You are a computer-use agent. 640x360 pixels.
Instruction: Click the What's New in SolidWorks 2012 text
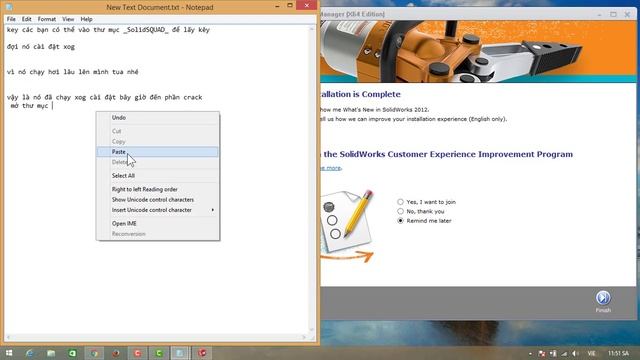[x=374, y=109]
